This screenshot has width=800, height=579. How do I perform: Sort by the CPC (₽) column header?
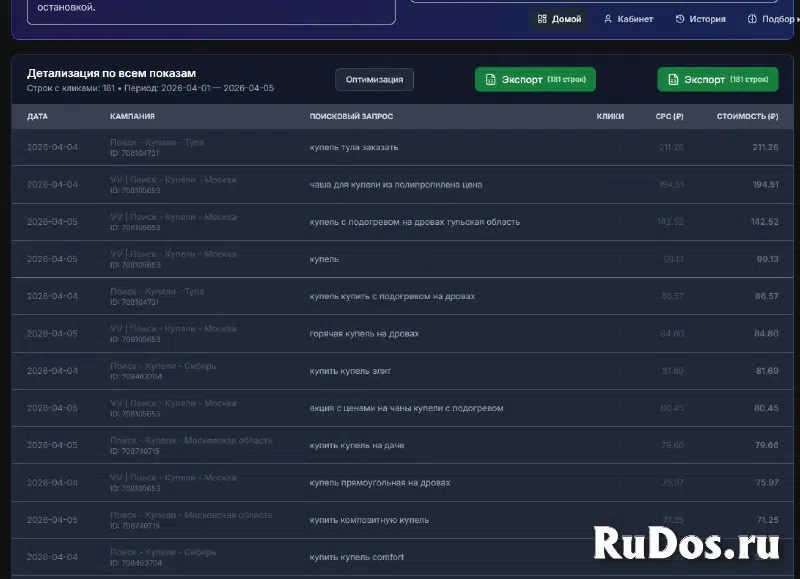pos(669,116)
